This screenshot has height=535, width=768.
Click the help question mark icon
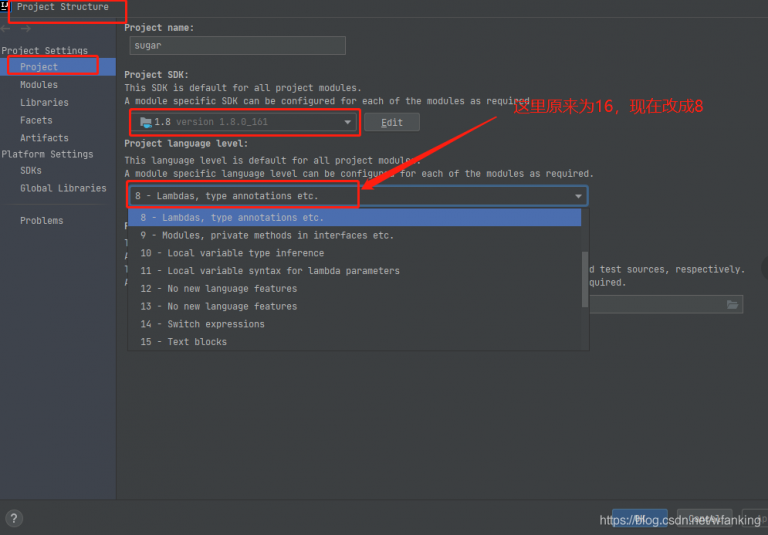point(14,518)
